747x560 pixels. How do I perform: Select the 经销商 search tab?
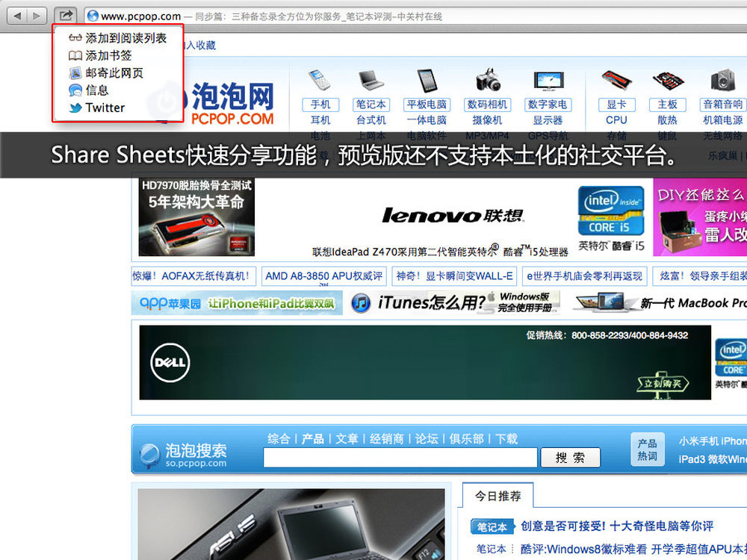point(386,438)
